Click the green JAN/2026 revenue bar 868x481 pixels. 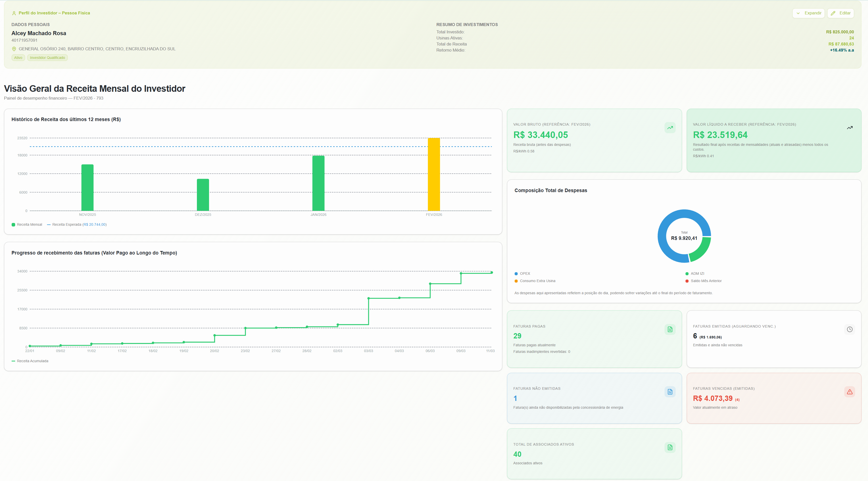318,183
